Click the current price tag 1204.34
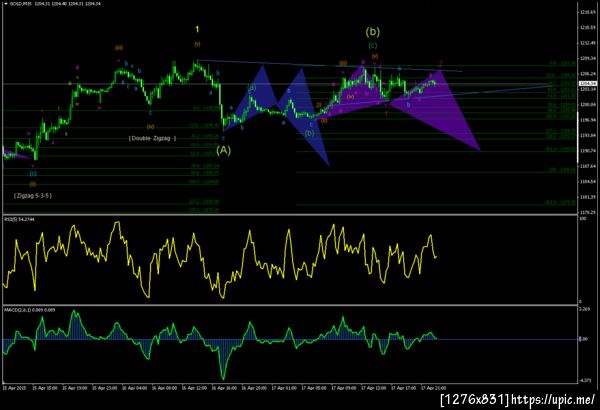This screenshot has width=600, height=410. 587,83
